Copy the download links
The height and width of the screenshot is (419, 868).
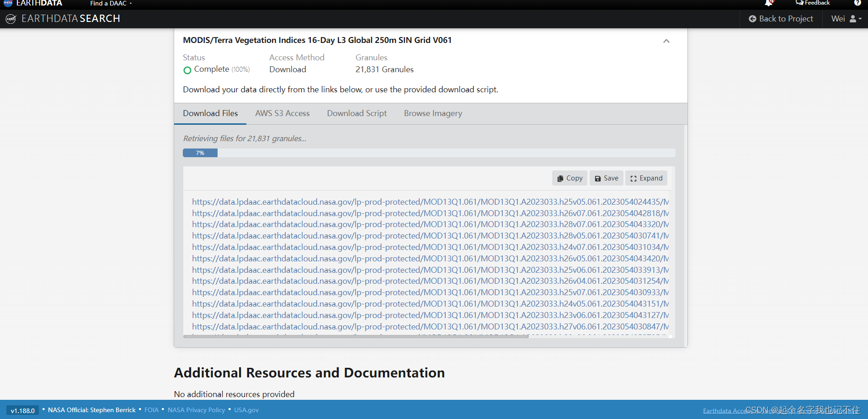coord(570,178)
